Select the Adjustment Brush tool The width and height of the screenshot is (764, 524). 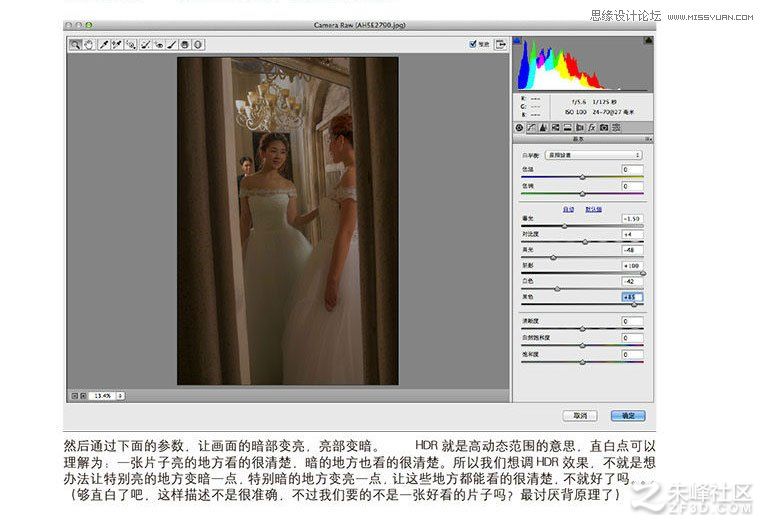pyautogui.click(x=172, y=45)
